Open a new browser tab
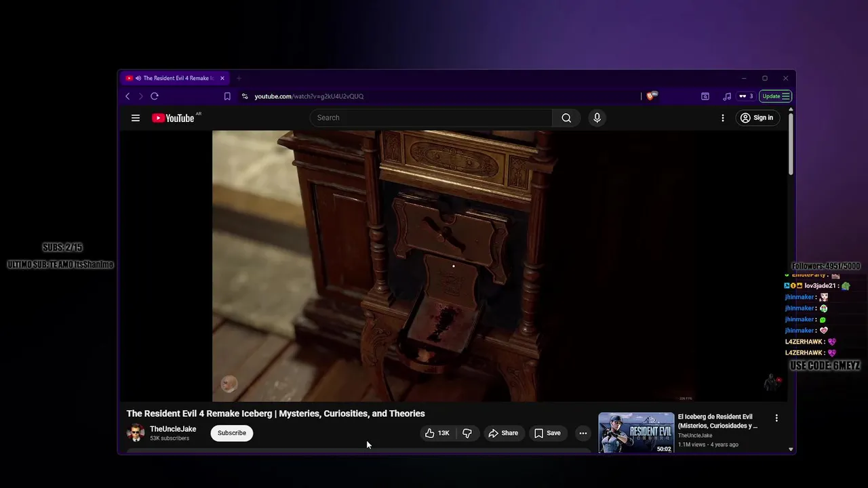 (x=239, y=78)
